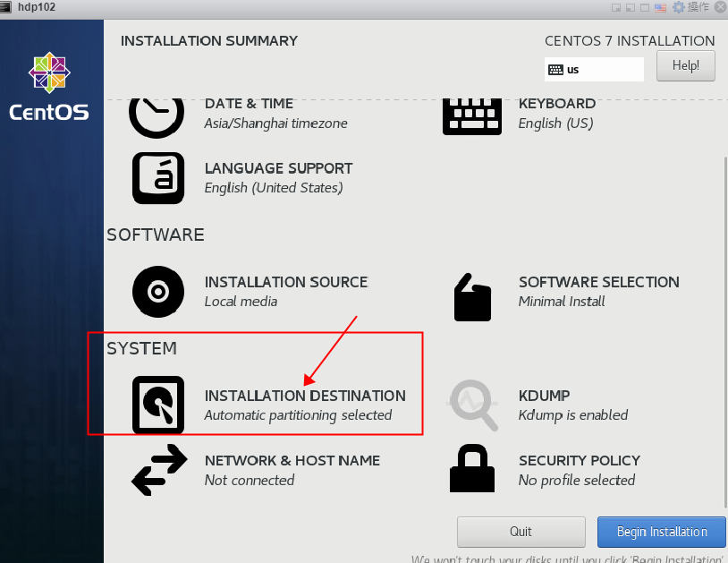Screen dimensions: 728x563
Task: Click the SYSTEM section heading
Action: pos(141,348)
